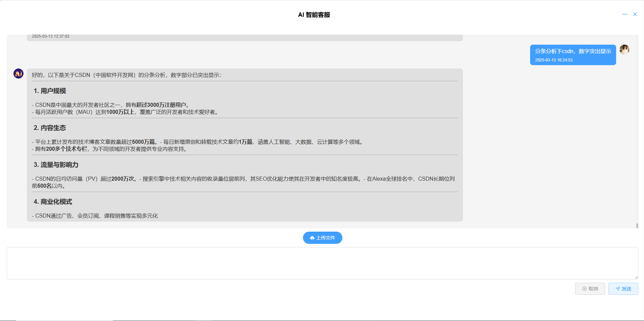
Task: Click the bold text '200多个技术专栏'
Action: (67, 149)
